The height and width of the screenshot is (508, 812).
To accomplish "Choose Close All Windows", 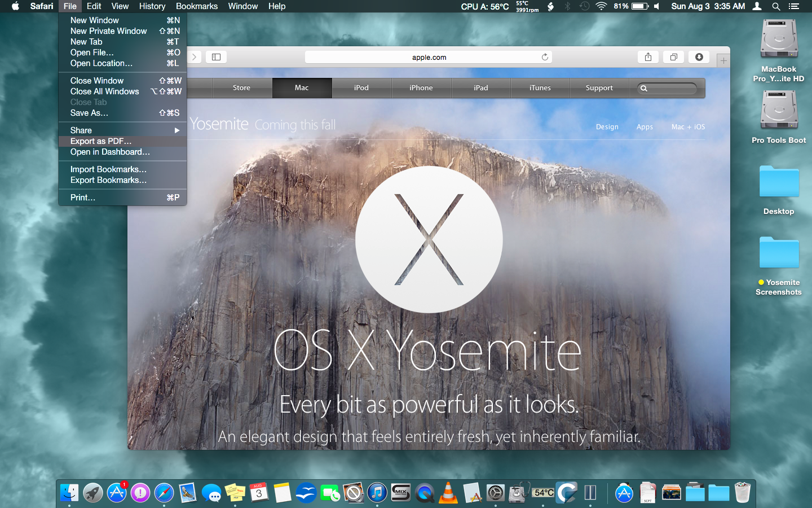I will 122,91.
